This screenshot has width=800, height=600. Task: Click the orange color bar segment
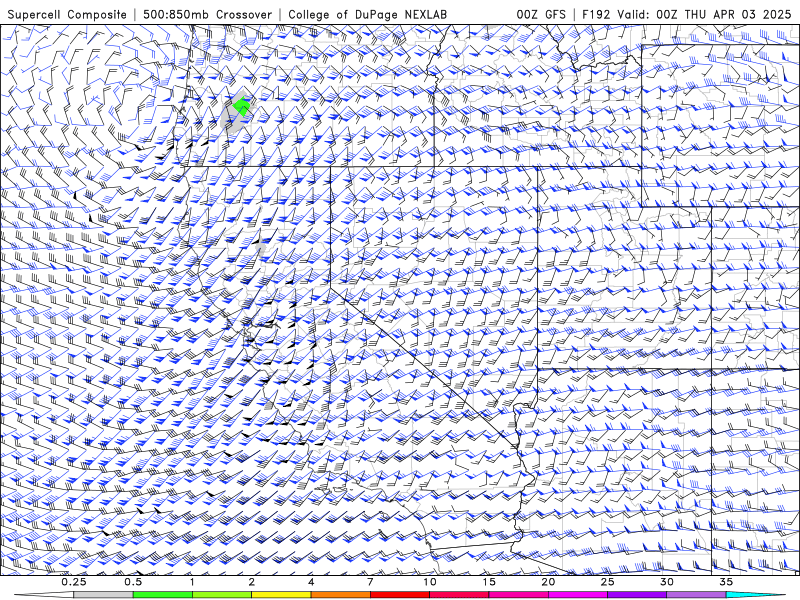pyautogui.click(x=340, y=595)
